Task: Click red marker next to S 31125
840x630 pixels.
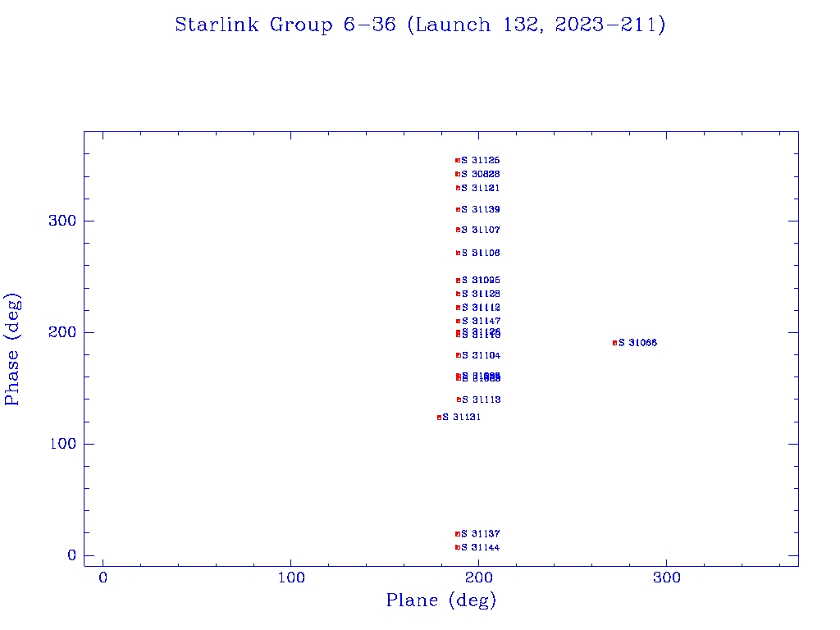Action: tap(458, 160)
